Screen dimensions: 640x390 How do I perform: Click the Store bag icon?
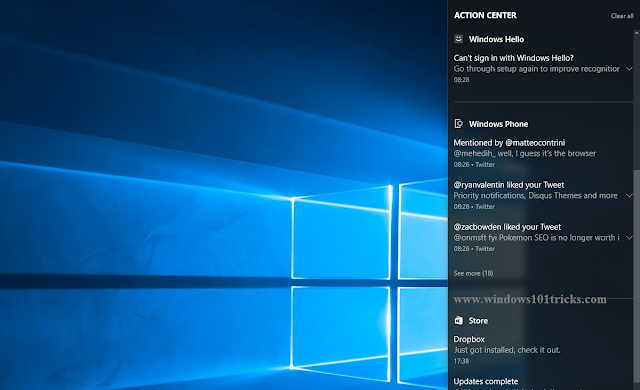tap(458, 321)
